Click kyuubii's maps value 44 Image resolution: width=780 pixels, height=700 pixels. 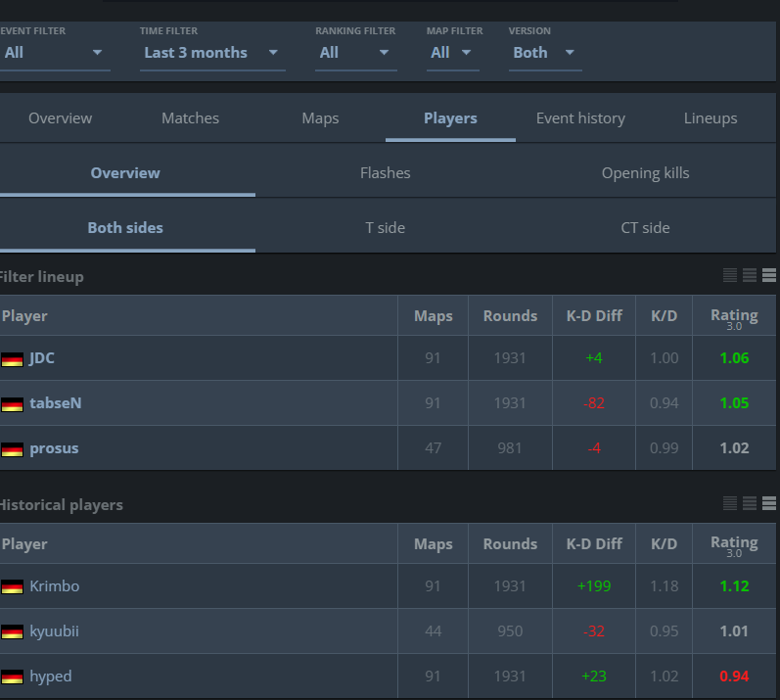coord(433,631)
